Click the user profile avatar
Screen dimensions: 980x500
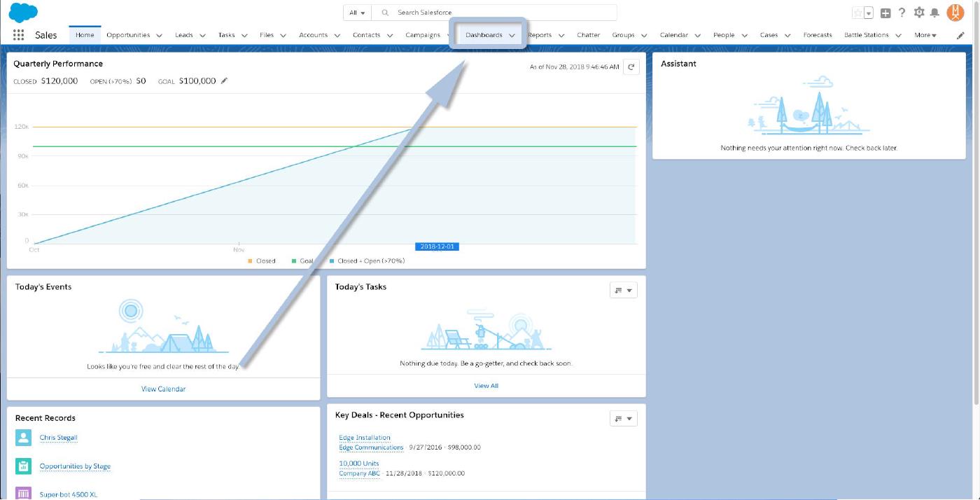click(955, 13)
